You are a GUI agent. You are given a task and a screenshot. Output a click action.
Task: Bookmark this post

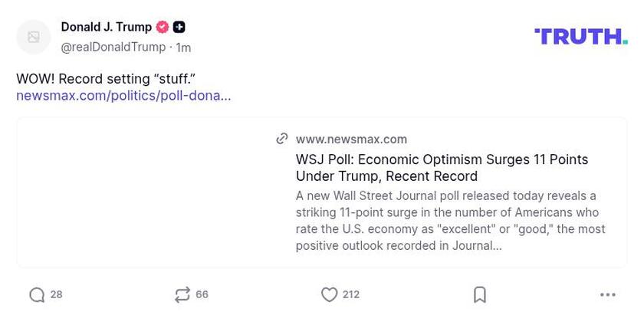point(480,295)
